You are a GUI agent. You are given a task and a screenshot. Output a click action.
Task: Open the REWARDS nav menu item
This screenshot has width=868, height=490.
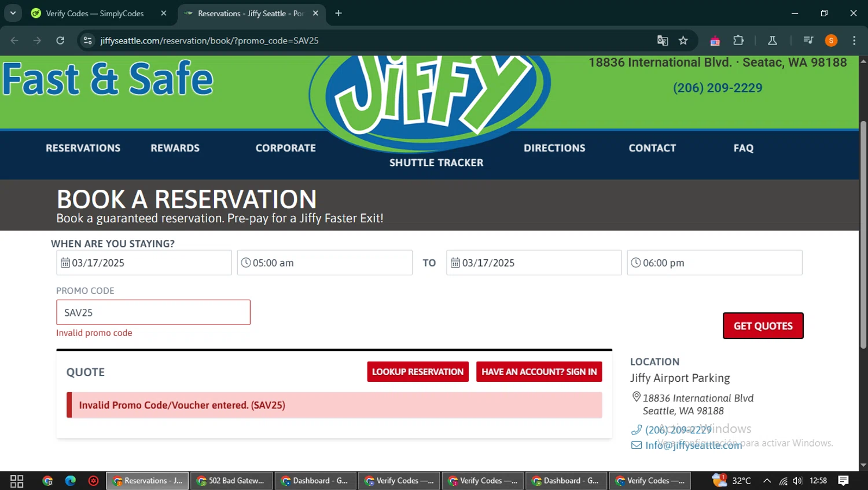pyautogui.click(x=175, y=148)
